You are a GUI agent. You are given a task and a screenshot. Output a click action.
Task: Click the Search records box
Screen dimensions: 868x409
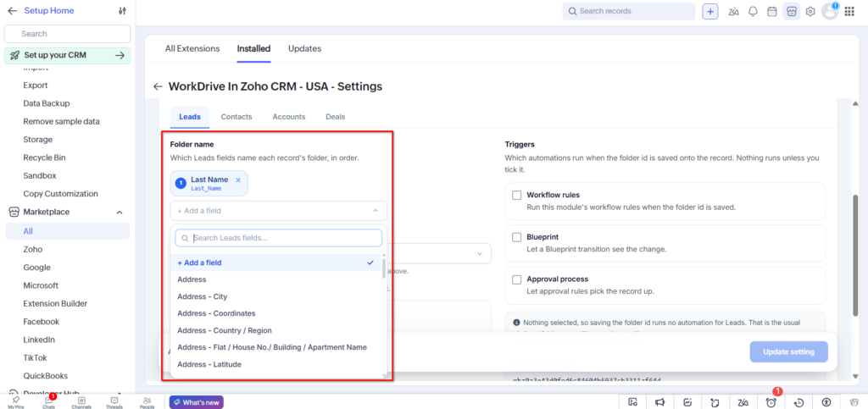[629, 11]
